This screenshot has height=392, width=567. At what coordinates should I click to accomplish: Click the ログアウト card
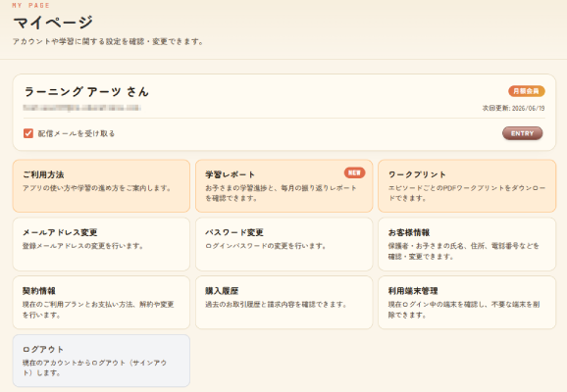coord(101,361)
